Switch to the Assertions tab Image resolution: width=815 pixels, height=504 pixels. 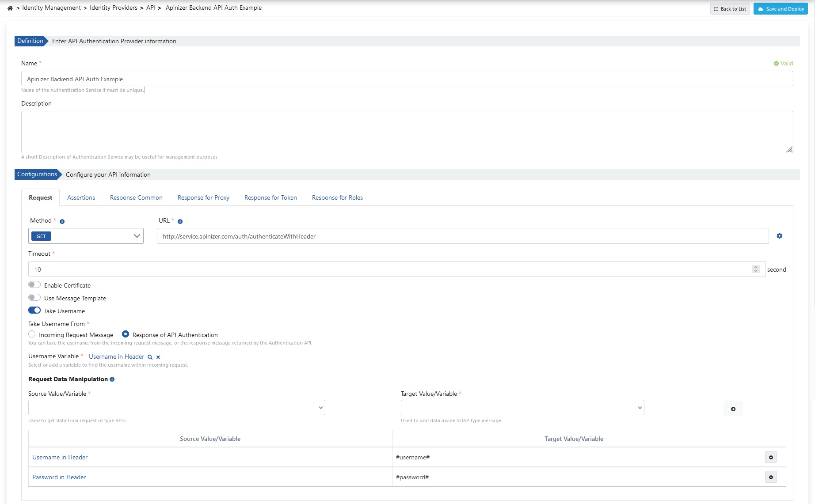(x=81, y=197)
